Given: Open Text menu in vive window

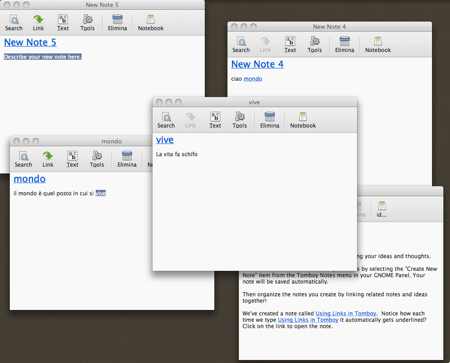Looking at the screenshot, I should [x=215, y=120].
